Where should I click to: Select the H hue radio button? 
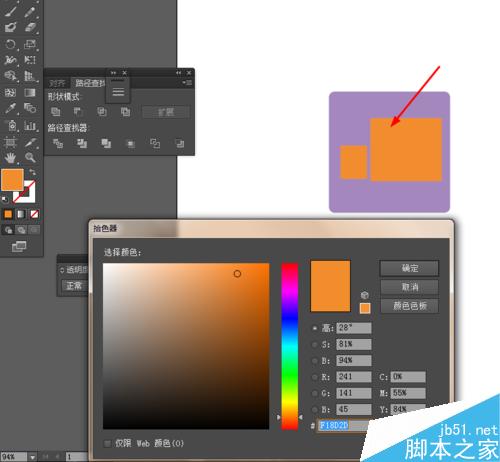pos(314,328)
